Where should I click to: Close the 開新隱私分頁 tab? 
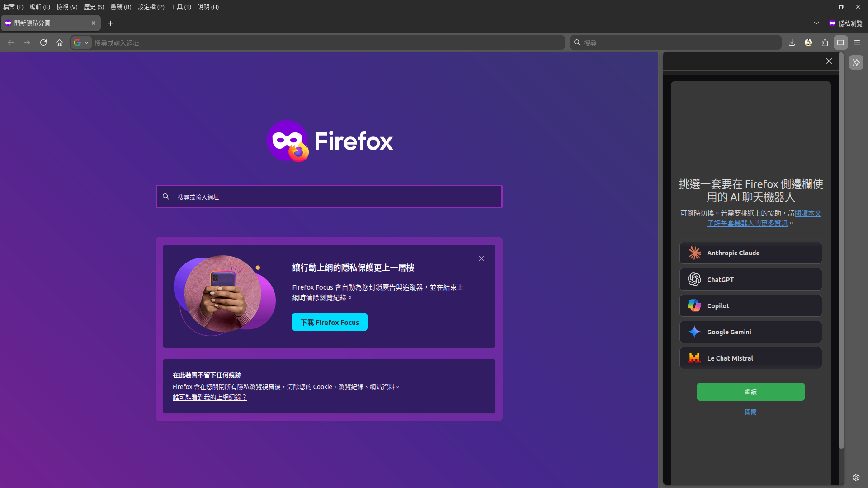94,23
